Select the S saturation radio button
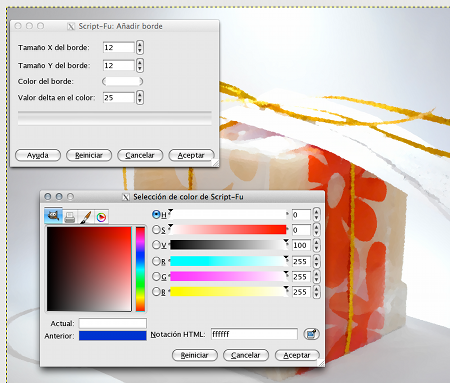Image resolution: width=450 pixels, height=383 pixels. point(156,230)
